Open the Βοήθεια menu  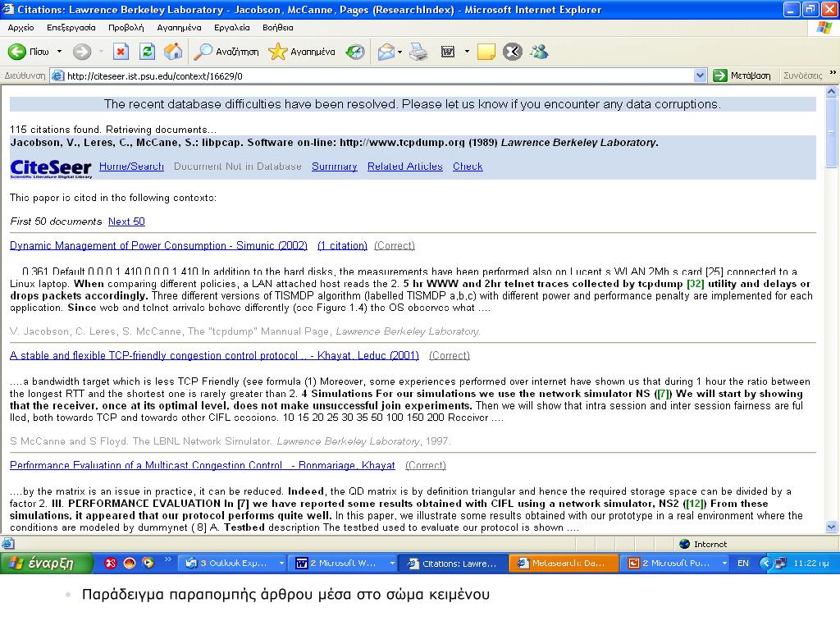[x=277, y=27]
